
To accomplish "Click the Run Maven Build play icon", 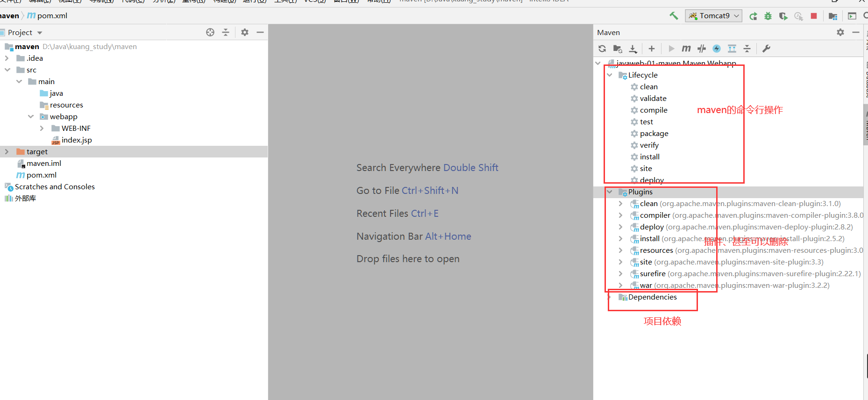I will tap(671, 49).
